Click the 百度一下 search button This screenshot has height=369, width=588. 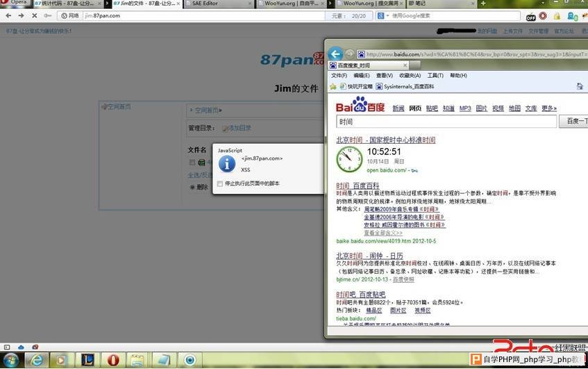(x=573, y=121)
